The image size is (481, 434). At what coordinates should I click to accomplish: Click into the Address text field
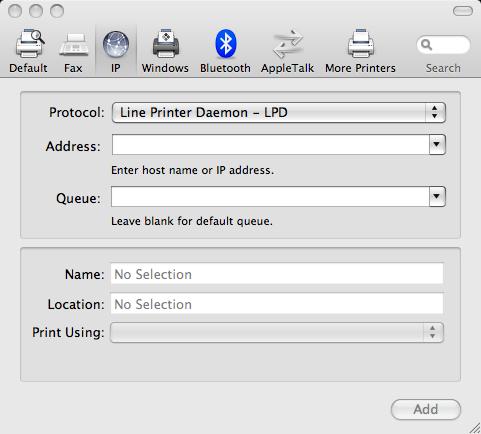(271, 144)
